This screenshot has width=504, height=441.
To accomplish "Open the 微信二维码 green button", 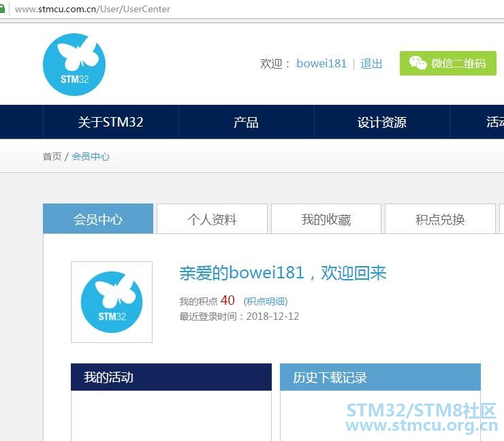I will pyautogui.click(x=447, y=63).
